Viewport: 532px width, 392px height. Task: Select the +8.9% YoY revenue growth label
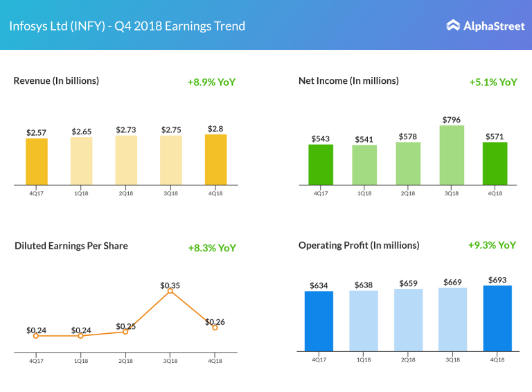click(211, 82)
